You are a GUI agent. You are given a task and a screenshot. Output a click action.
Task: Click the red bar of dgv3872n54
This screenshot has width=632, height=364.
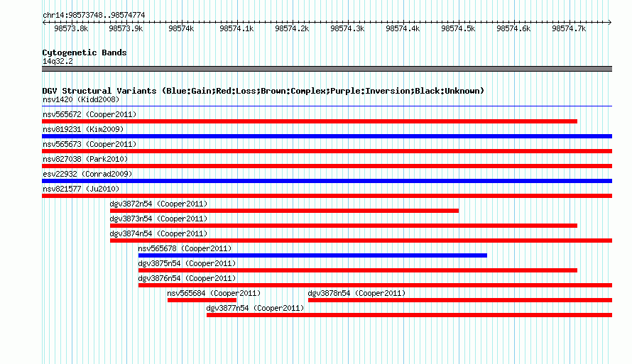[x=284, y=211]
